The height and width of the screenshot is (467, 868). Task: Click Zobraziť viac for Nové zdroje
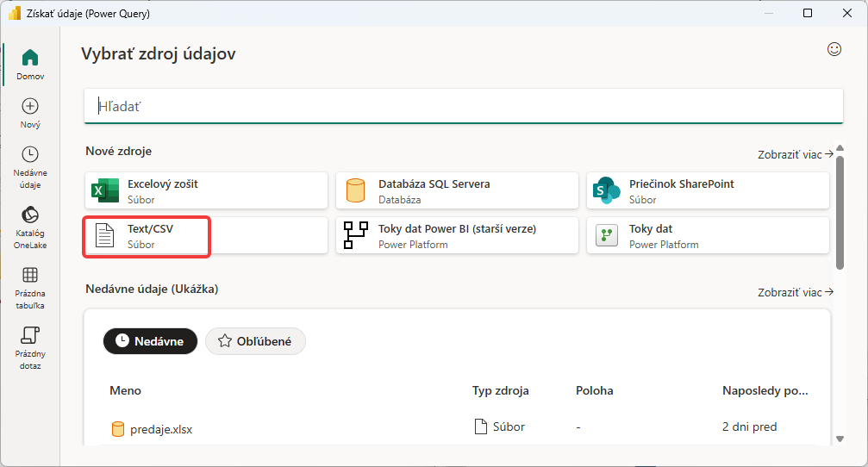pos(796,154)
